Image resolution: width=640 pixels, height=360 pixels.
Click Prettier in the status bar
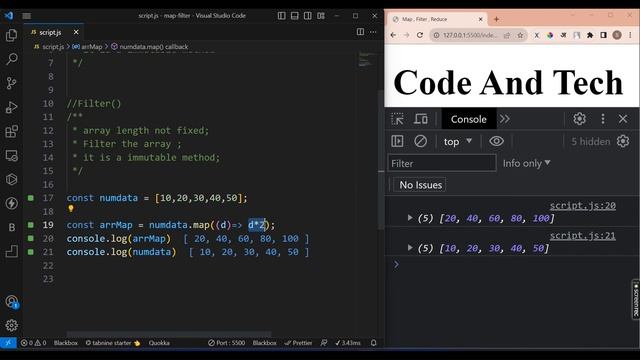(x=298, y=343)
